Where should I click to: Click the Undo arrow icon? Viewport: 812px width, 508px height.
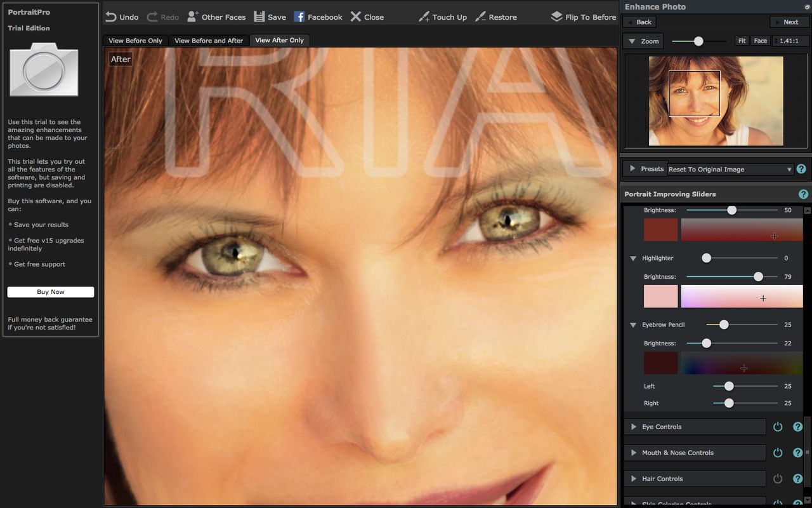(x=111, y=17)
